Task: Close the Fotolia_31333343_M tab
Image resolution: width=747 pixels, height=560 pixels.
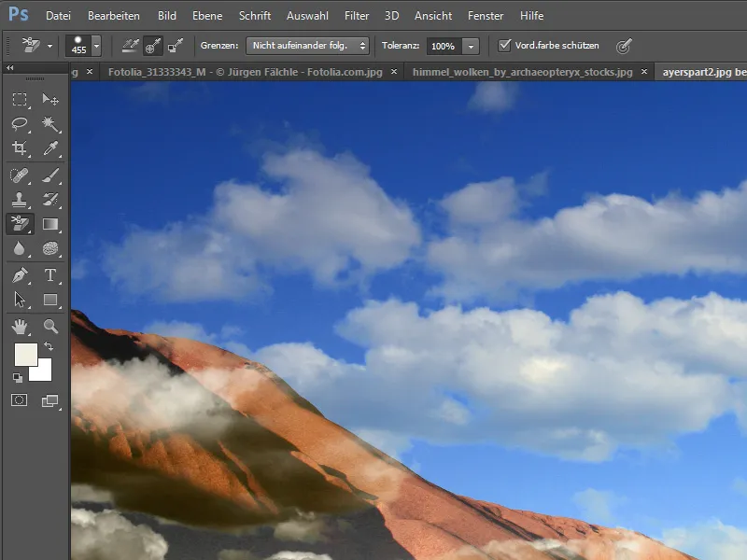Action: pyautogui.click(x=394, y=72)
